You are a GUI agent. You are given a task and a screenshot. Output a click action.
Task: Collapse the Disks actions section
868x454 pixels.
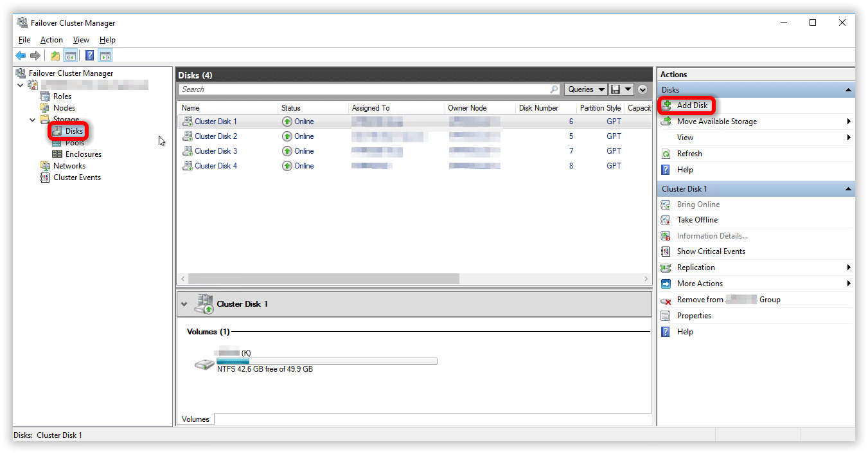[848, 90]
